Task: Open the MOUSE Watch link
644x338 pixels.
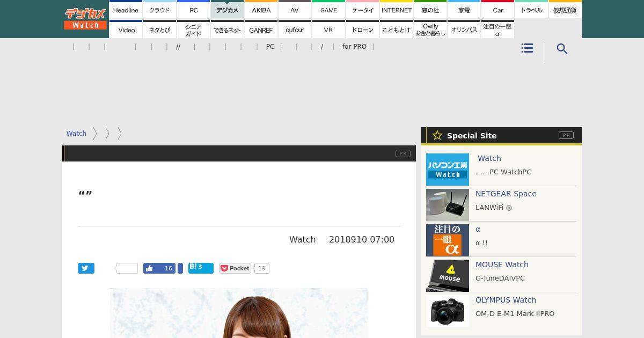Action: click(x=502, y=264)
